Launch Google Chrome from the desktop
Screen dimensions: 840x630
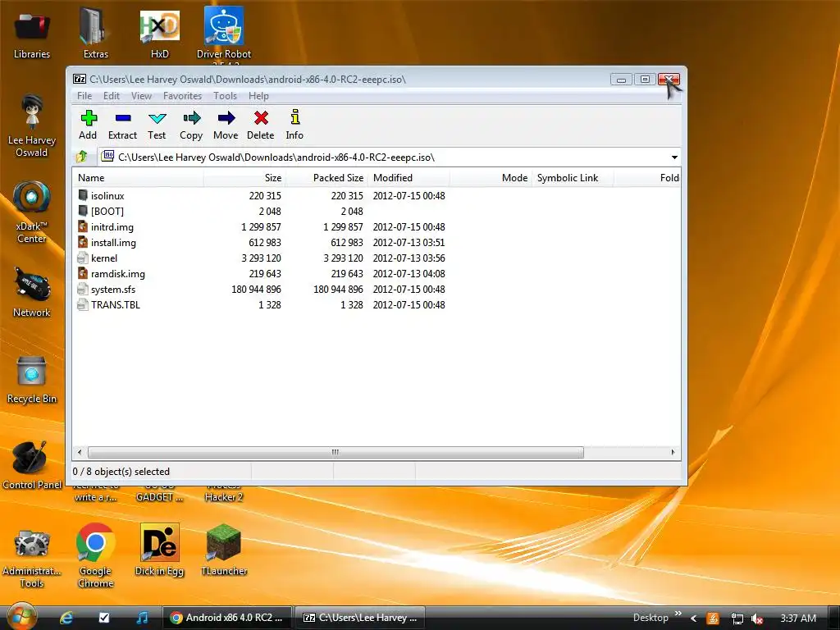[x=95, y=556]
